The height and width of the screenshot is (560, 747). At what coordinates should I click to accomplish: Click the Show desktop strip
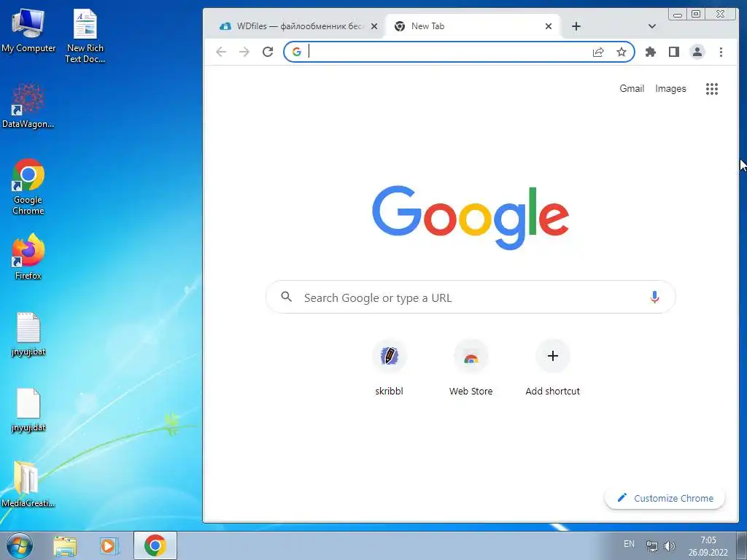(742, 545)
